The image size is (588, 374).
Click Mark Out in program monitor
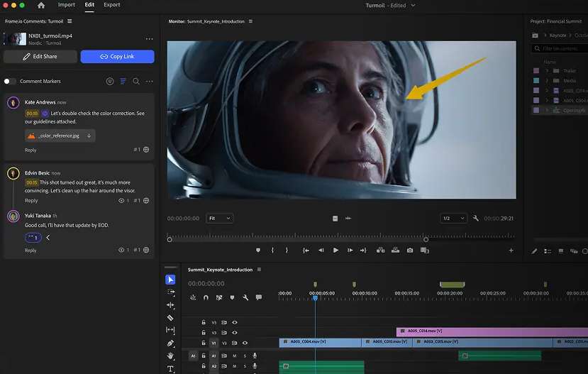(x=287, y=251)
